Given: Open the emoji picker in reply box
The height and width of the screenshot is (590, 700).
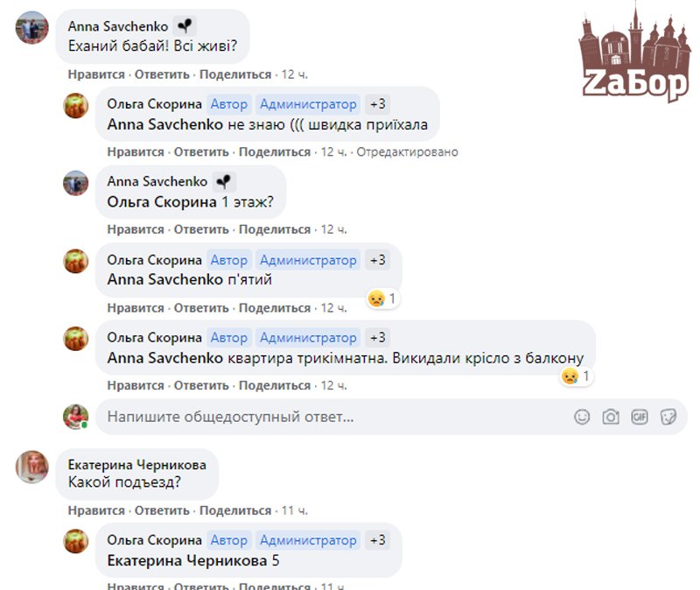Looking at the screenshot, I should (x=582, y=417).
